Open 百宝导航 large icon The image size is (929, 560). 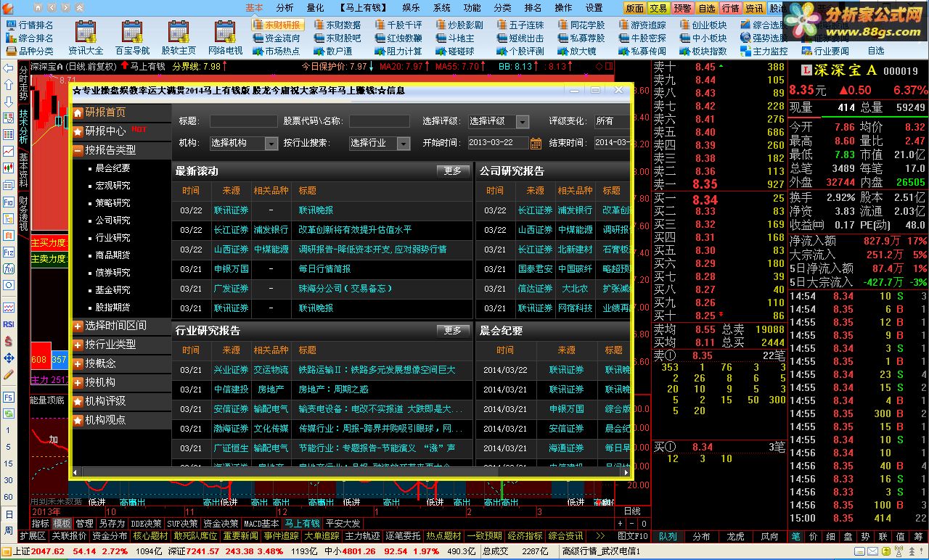pos(132,38)
